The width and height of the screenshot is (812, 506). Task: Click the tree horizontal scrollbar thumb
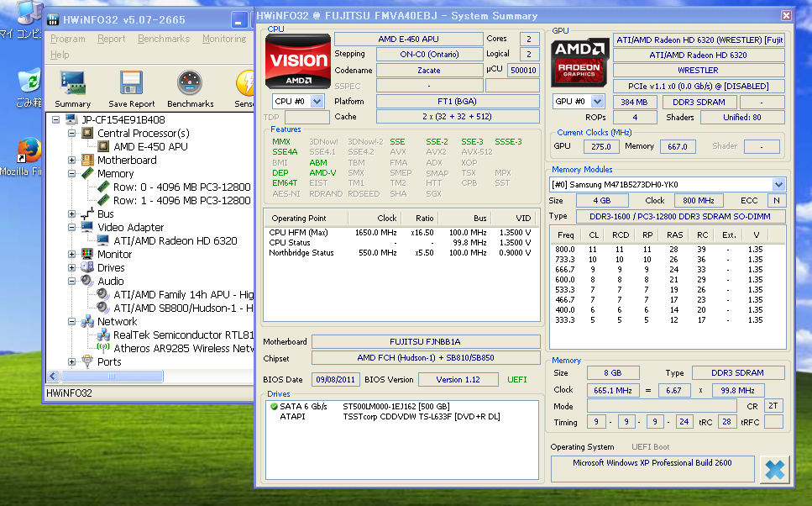[x=112, y=376]
